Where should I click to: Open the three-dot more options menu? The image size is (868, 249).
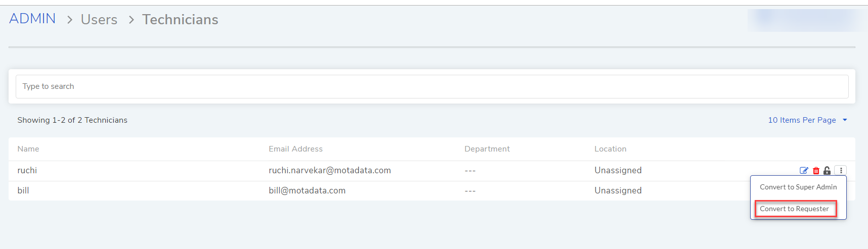(841, 171)
